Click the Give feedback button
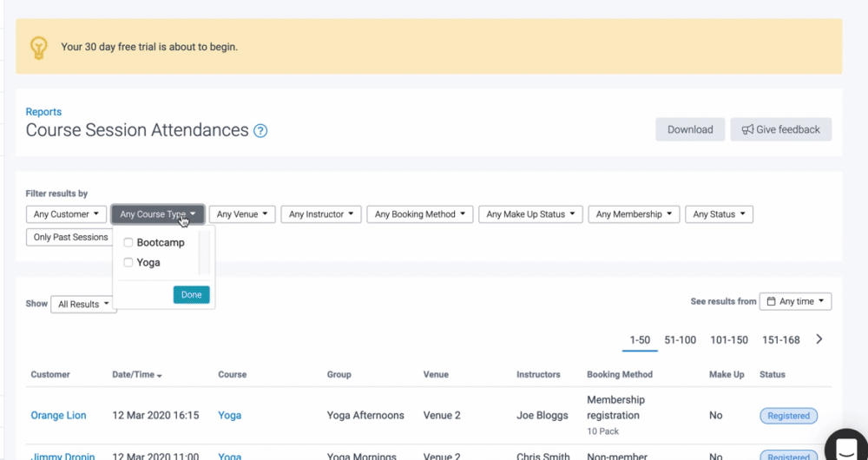868x460 pixels. tap(780, 129)
